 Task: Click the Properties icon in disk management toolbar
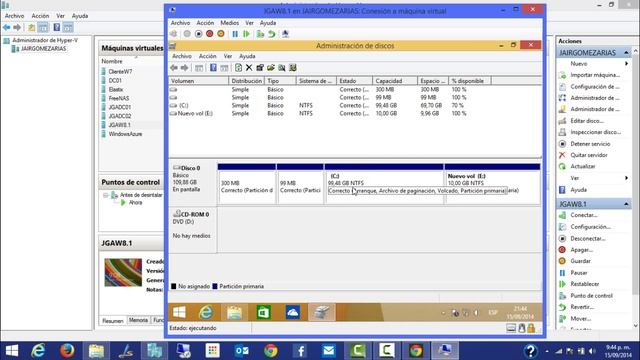coord(260,68)
